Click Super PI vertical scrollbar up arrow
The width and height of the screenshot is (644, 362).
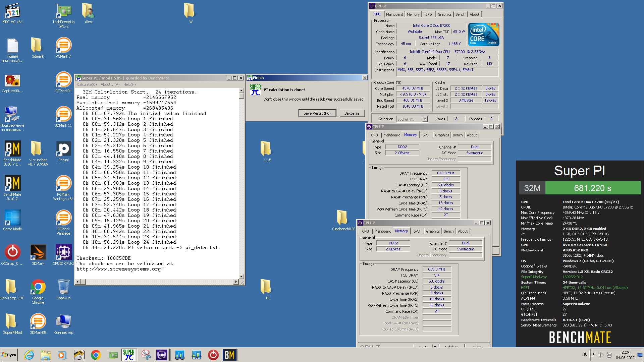(x=241, y=91)
